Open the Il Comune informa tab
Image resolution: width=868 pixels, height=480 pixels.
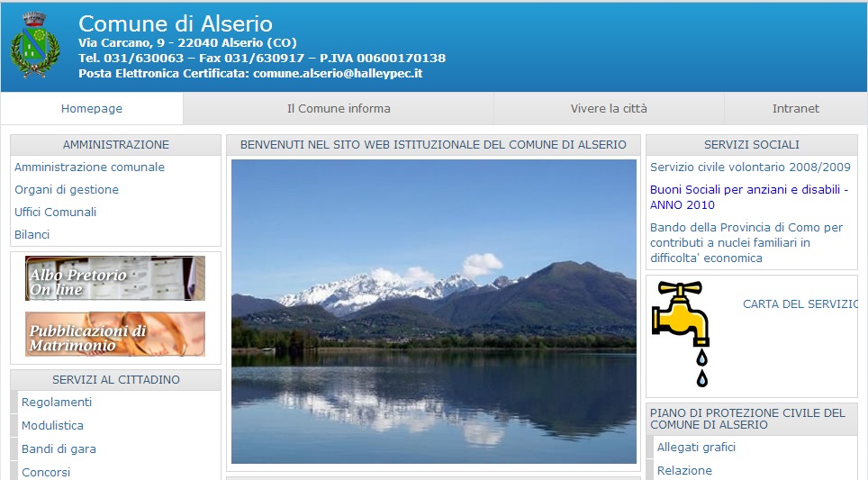tap(339, 108)
